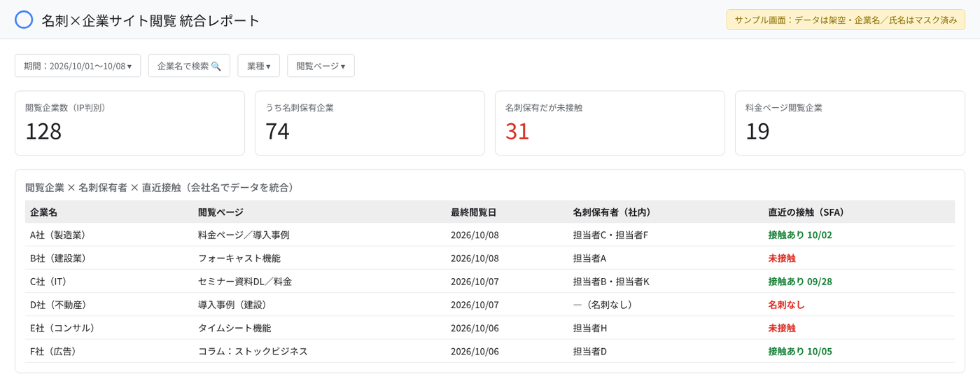Screen dimensions: 980x386
Task: Open the 期間 date range dropdown
Action: click(78, 66)
